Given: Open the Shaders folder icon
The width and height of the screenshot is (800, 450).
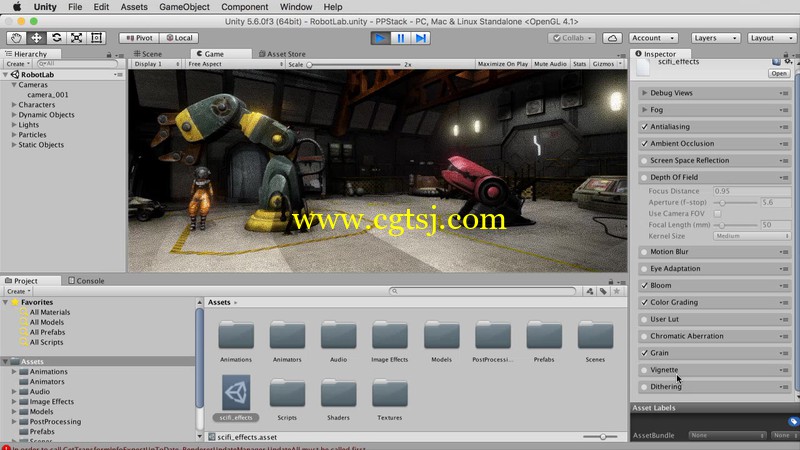Looking at the screenshot, I should tap(338, 393).
